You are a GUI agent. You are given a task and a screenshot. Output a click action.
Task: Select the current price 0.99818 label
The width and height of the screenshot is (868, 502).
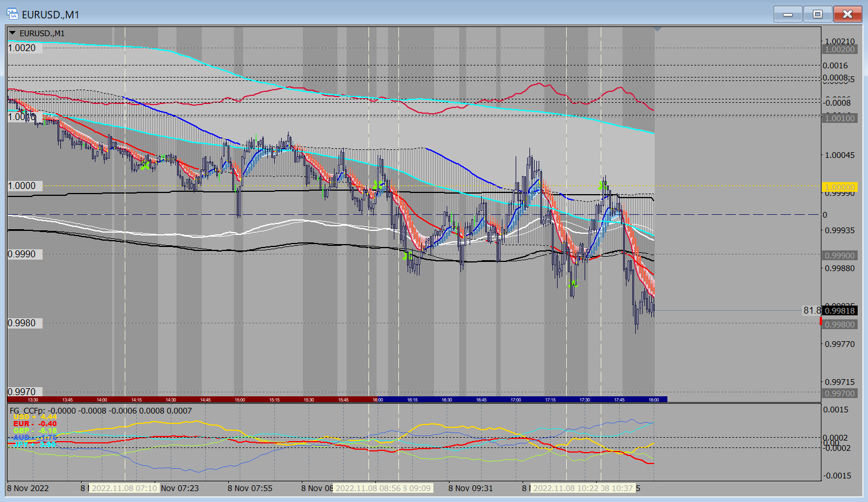[840, 311]
